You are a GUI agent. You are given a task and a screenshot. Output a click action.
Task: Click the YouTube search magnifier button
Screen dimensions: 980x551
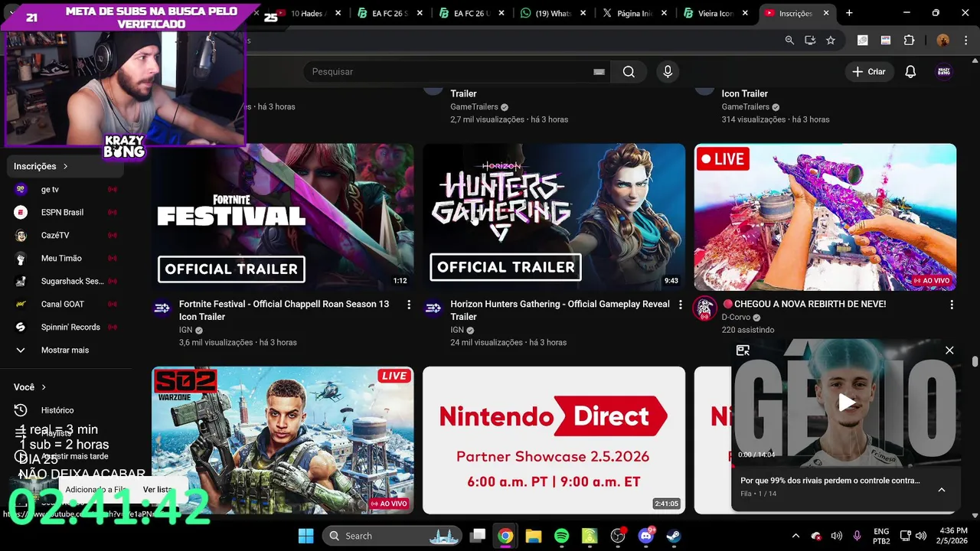tap(629, 71)
